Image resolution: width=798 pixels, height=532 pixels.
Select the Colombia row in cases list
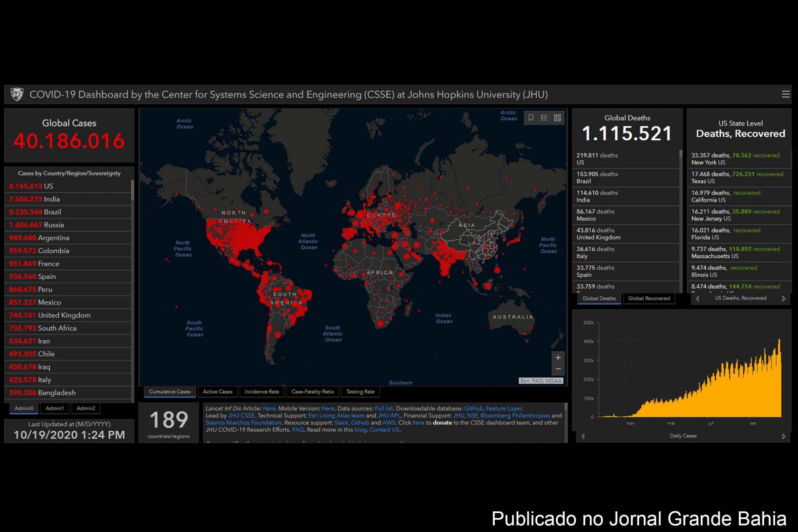(x=68, y=250)
